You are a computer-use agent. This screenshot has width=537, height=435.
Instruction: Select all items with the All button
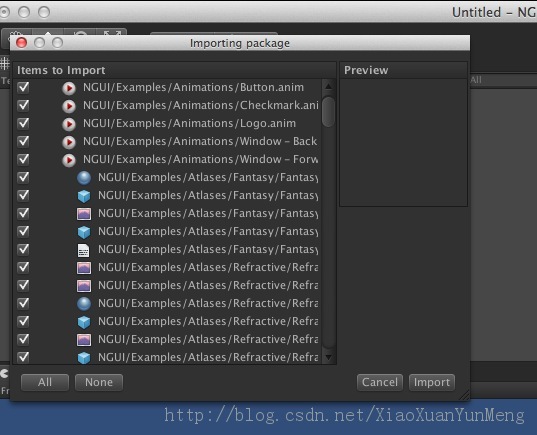pyautogui.click(x=45, y=382)
